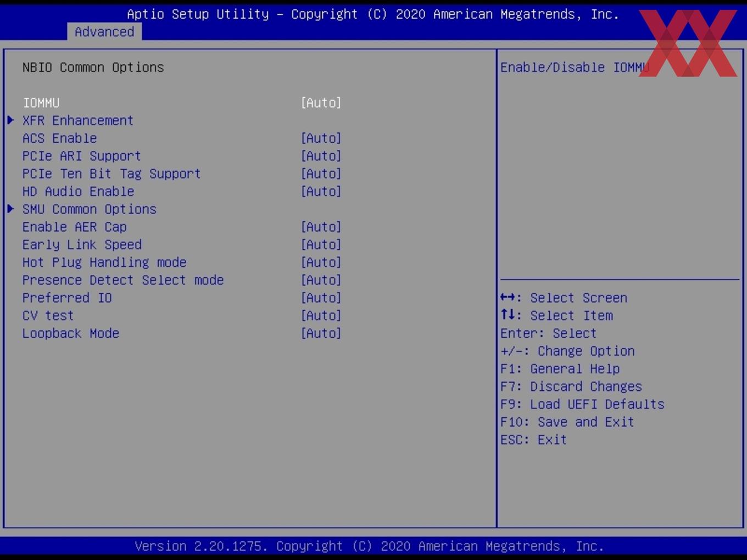Click the Enter: Select hint
The width and height of the screenshot is (747, 560).
point(548,333)
